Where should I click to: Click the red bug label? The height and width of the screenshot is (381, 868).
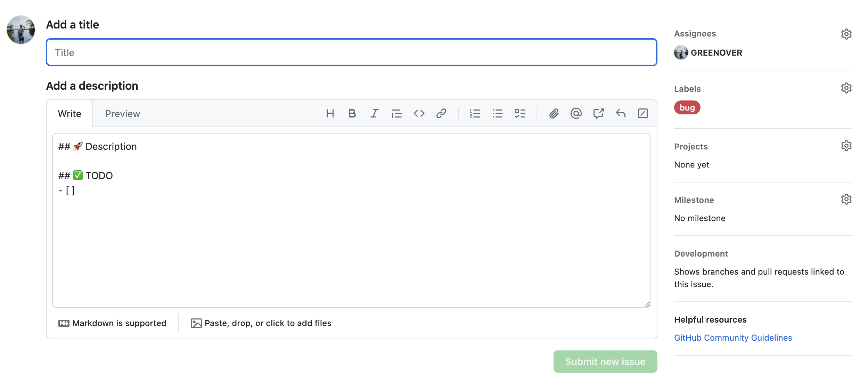click(687, 108)
